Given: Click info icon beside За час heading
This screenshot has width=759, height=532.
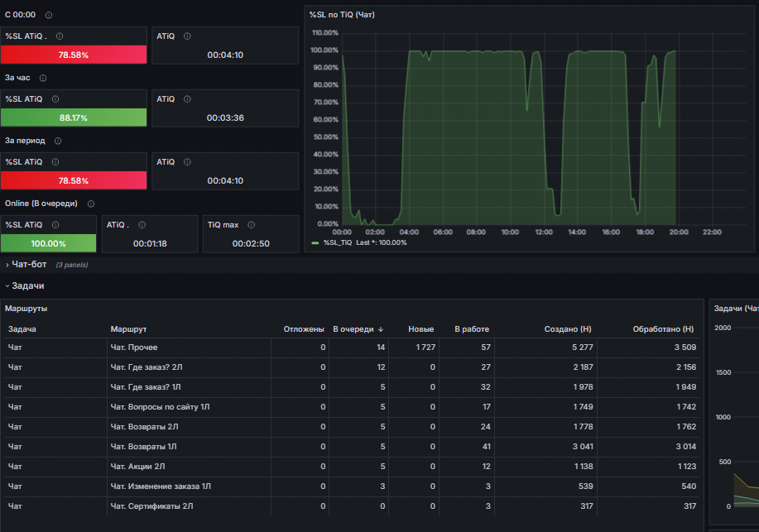Looking at the screenshot, I should coord(43,78).
